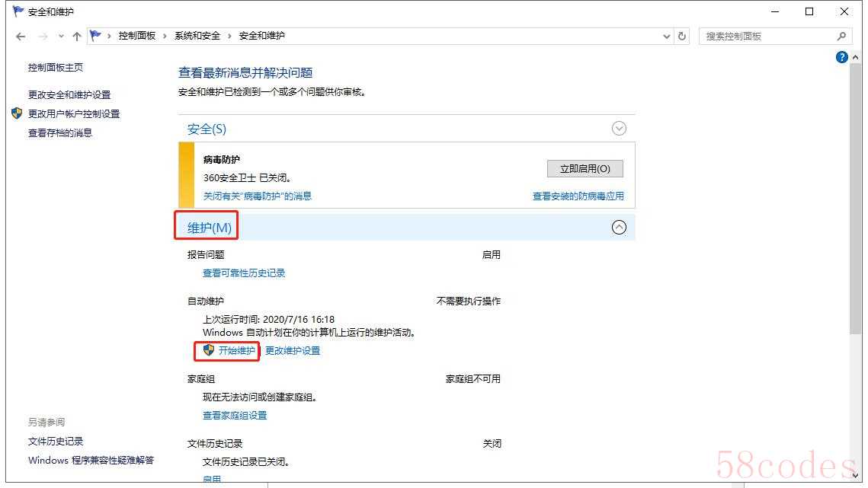Click the window title flag icon

point(18,11)
